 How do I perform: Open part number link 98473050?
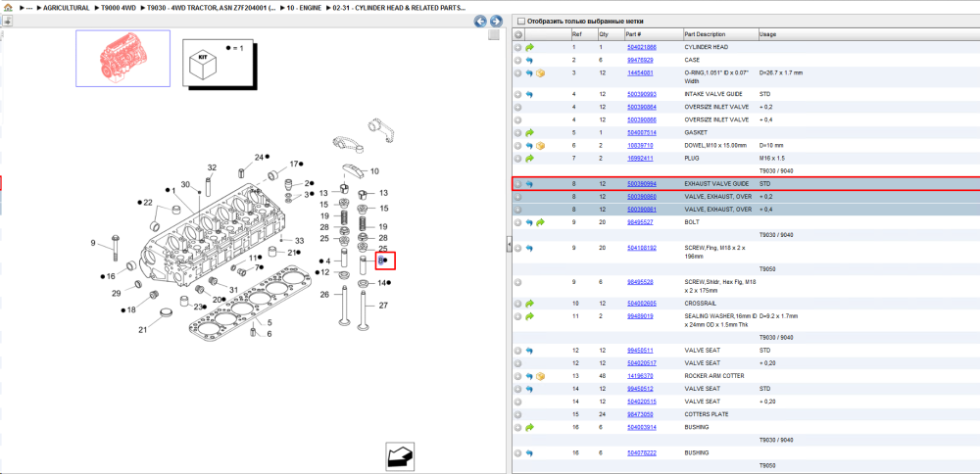click(640, 414)
